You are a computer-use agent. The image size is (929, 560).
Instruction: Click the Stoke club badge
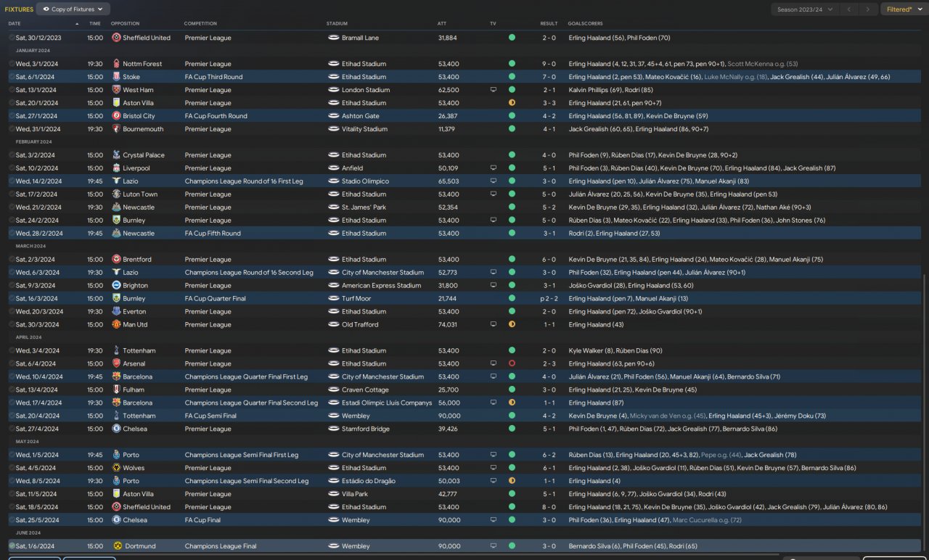(x=116, y=77)
